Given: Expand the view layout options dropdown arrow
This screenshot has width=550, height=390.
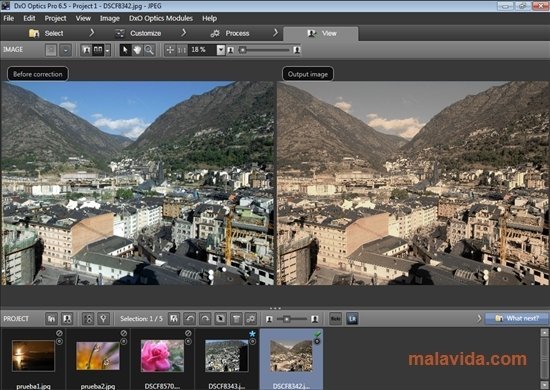Looking at the screenshot, I should pos(108,50).
